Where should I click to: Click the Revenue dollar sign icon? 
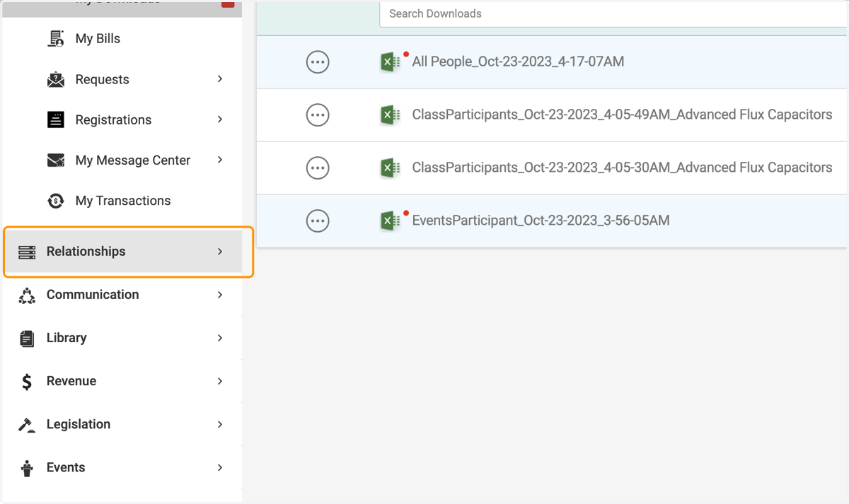(x=27, y=382)
